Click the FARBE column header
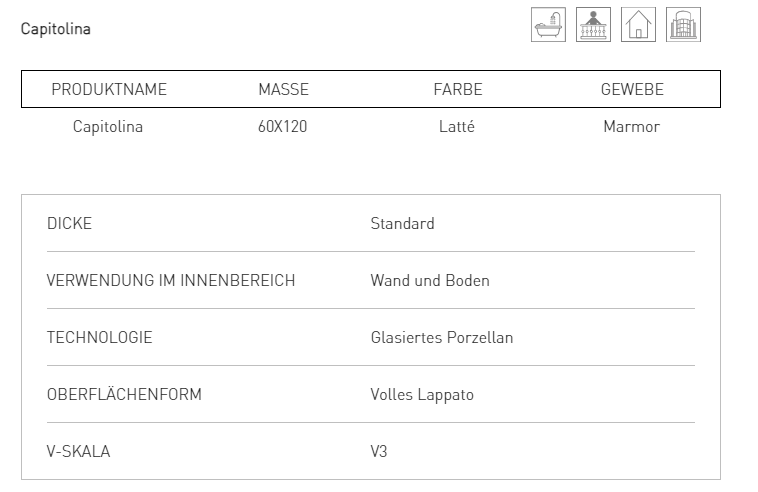Screen dimensions: 758x492 tap(457, 90)
